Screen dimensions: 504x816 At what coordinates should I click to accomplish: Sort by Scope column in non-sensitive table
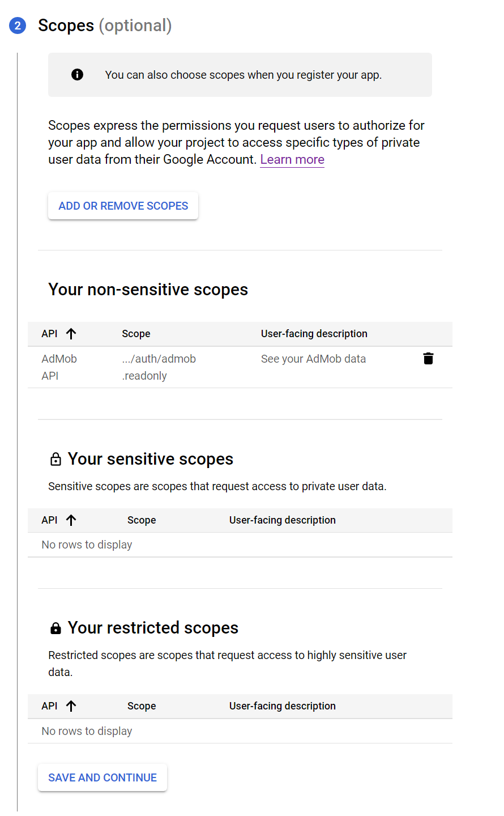pos(136,333)
